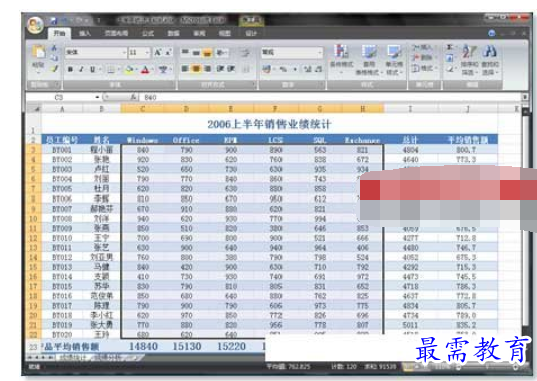Click the Decrease Font Size icon
Screen dimensions: 537x381
click(x=168, y=52)
